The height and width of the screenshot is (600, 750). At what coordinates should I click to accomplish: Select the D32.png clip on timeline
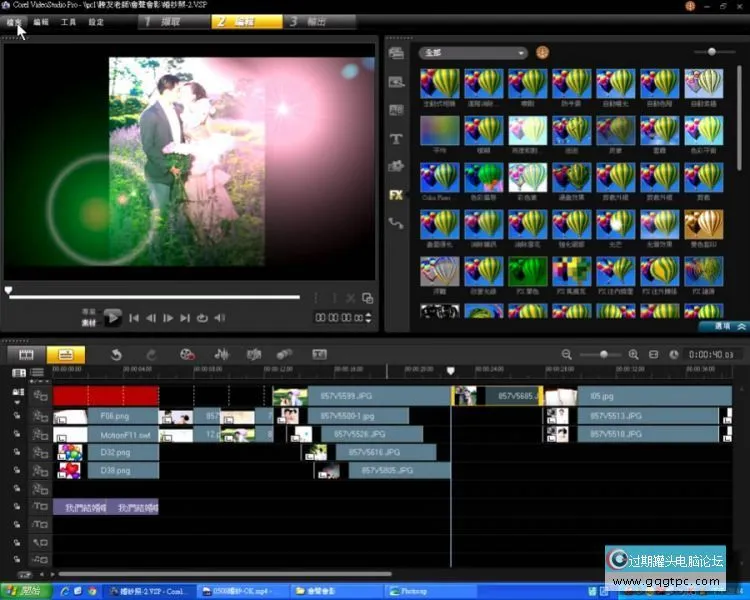pyautogui.click(x=108, y=452)
